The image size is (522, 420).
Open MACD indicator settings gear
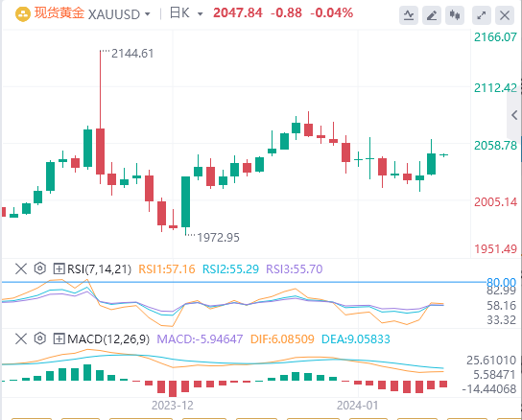[40, 338]
